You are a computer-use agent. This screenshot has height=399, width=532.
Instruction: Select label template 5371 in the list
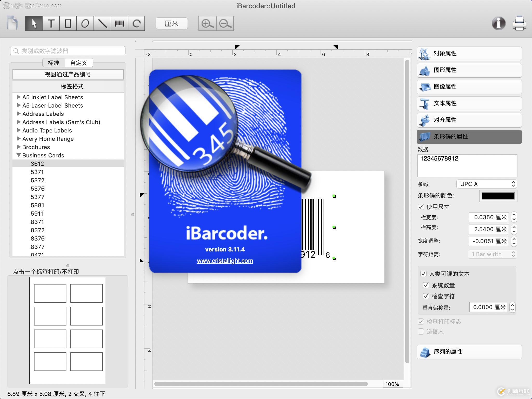(x=37, y=172)
